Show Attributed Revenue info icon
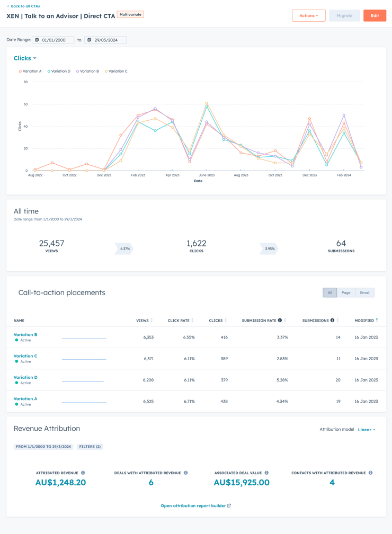This screenshot has width=392, height=534. point(83,473)
